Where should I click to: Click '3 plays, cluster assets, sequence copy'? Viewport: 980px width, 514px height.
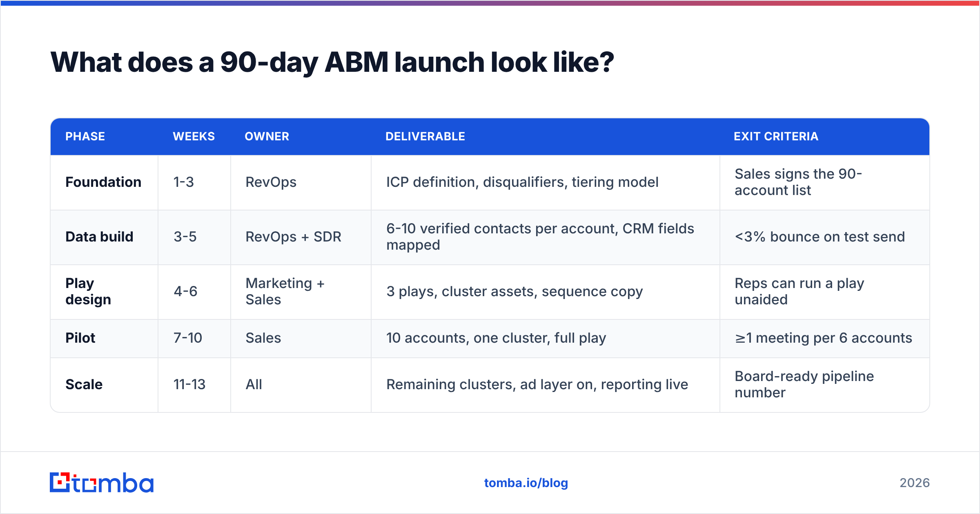click(x=514, y=291)
